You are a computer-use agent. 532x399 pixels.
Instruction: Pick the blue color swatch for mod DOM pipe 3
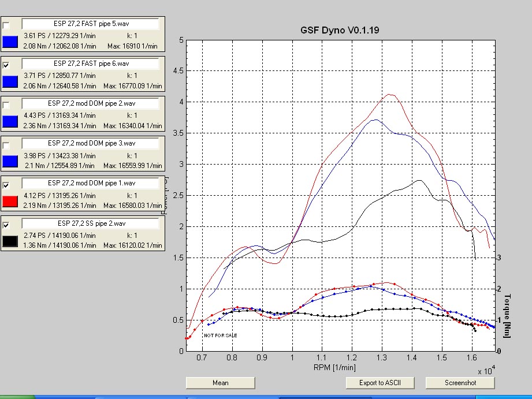click(10, 161)
